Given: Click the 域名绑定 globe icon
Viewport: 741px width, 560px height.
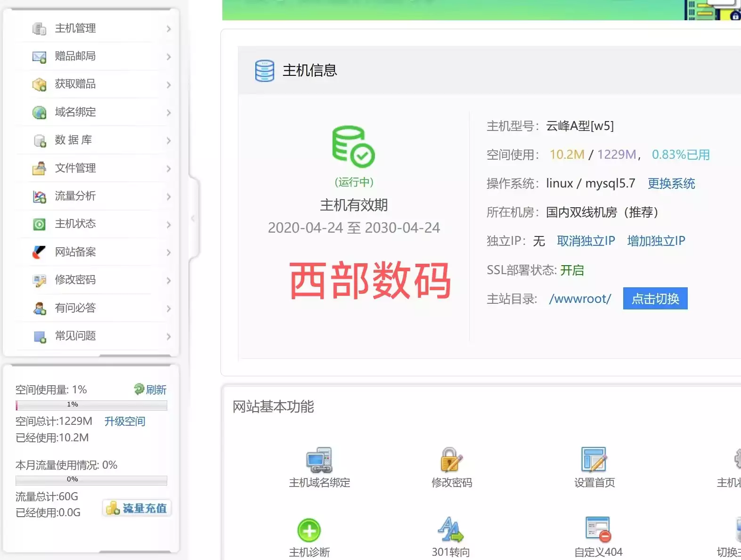Looking at the screenshot, I should point(39,113).
